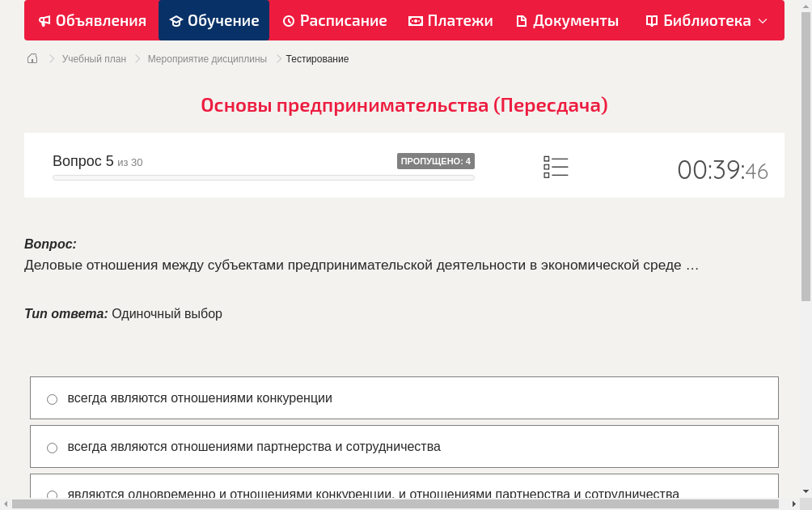812x510 pixels.
Task: Open the question navigator list icon
Action: pos(556,165)
